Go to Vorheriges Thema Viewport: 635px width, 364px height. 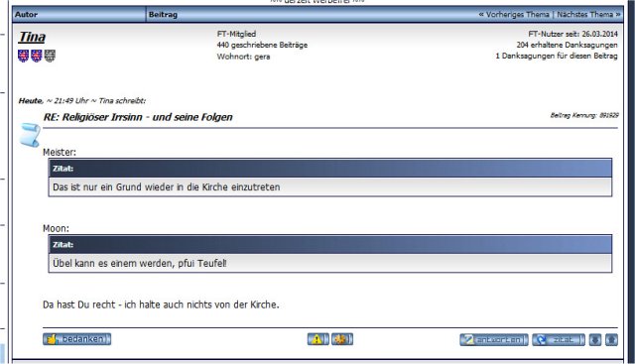(x=514, y=15)
